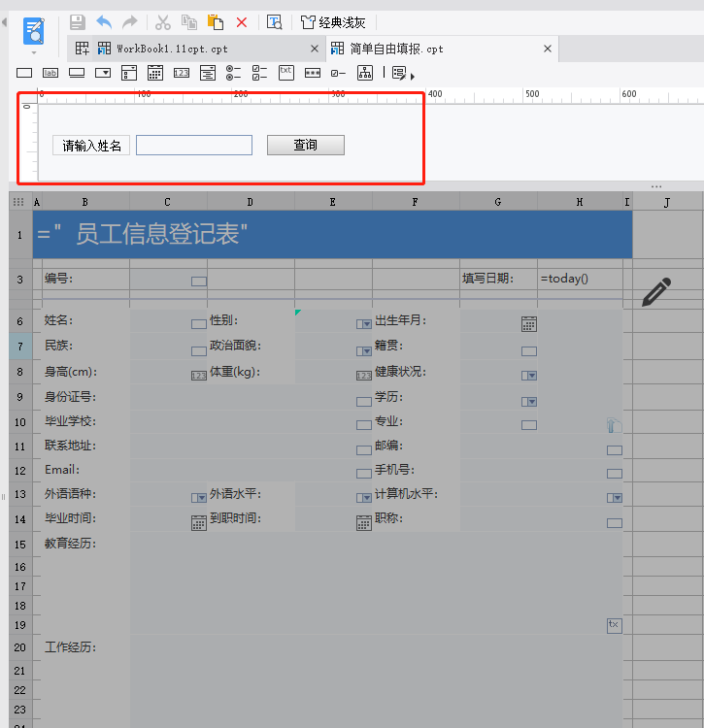The image size is (704, 728).
Task: Close the WorkBook1.11cpt.cpt tab
Action: 315,49
